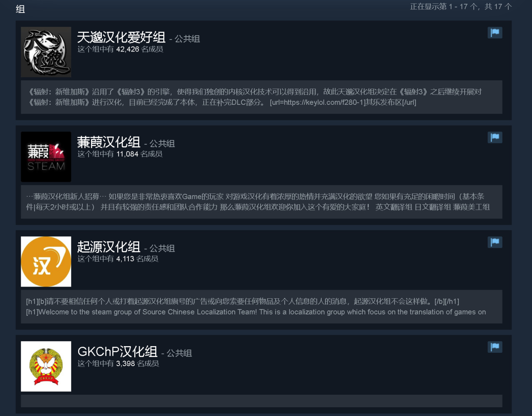Image resolution: width=532 pixels, height=416 pixels.
Task: Click the report flag for 天邈汉化爱好组
Action: click(495, 33)
